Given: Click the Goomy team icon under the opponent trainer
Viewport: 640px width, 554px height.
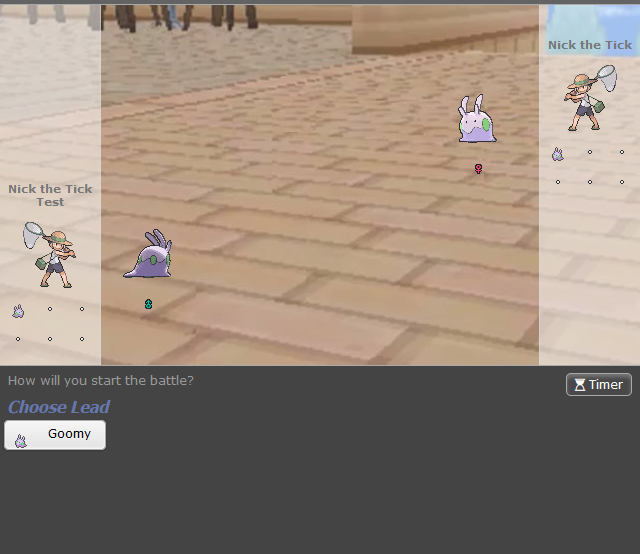Looking at the screenshot, I should 558,154.
